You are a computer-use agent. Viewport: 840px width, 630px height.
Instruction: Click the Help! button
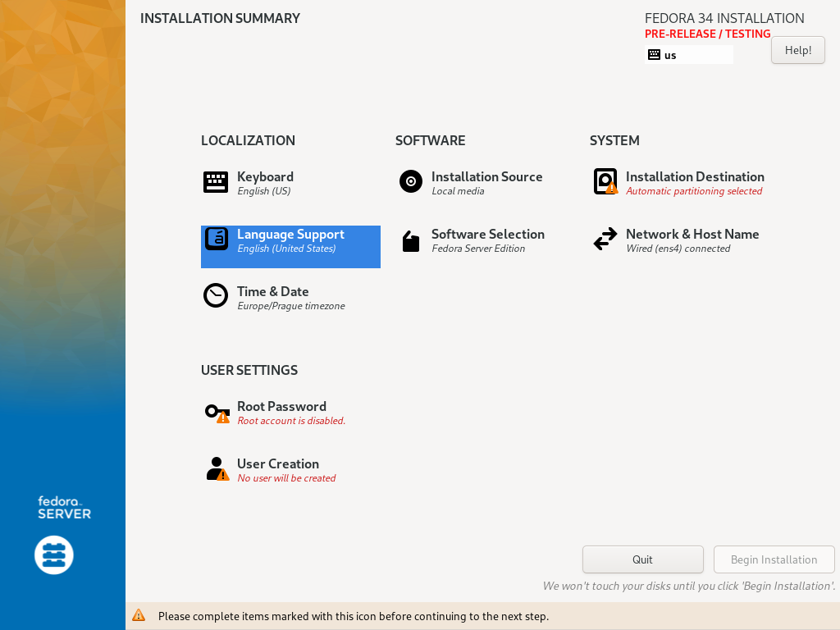point(797,50)
